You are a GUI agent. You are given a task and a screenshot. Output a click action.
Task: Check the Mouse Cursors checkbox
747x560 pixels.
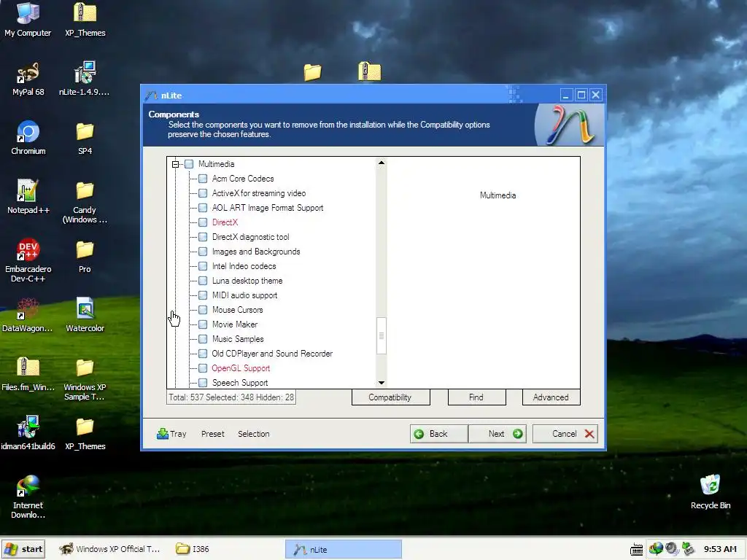tap(203, 310)
